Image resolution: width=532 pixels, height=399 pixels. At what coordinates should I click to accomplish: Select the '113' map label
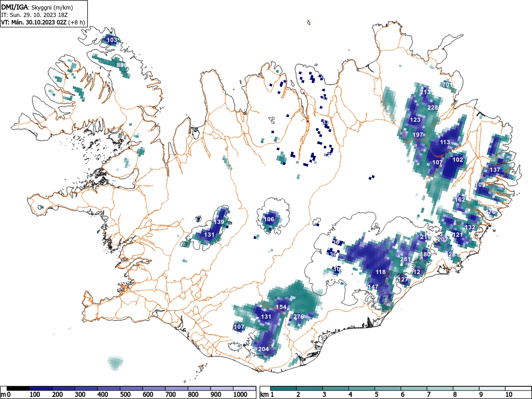point(445,142)
